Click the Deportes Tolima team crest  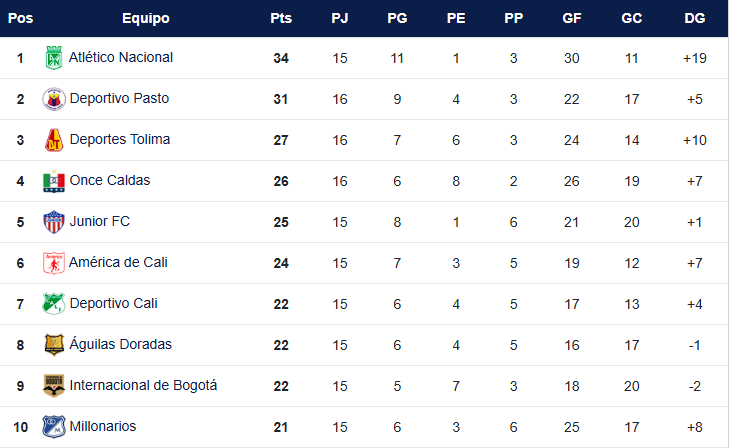coord(54,140)
